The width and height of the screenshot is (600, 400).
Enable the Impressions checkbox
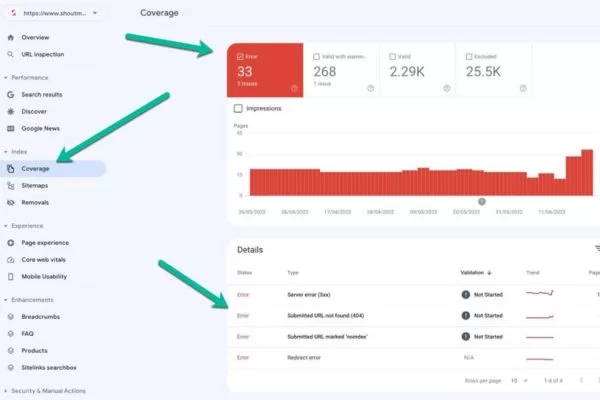click(238, 108)
